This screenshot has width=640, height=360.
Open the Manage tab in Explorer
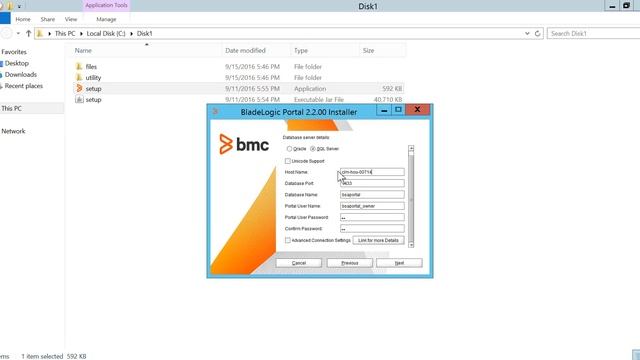pos(106,19)
